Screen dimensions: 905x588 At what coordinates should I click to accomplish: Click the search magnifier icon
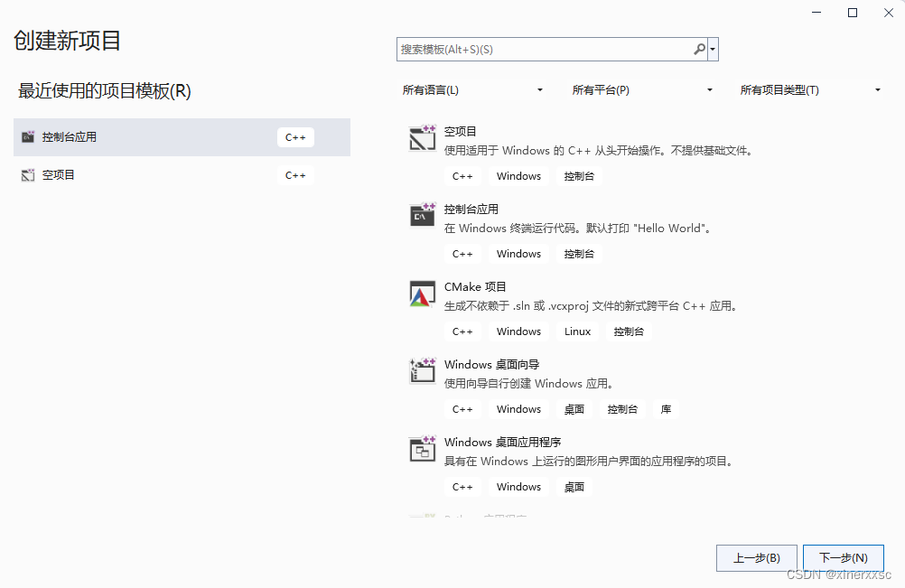tap(697, 48)
